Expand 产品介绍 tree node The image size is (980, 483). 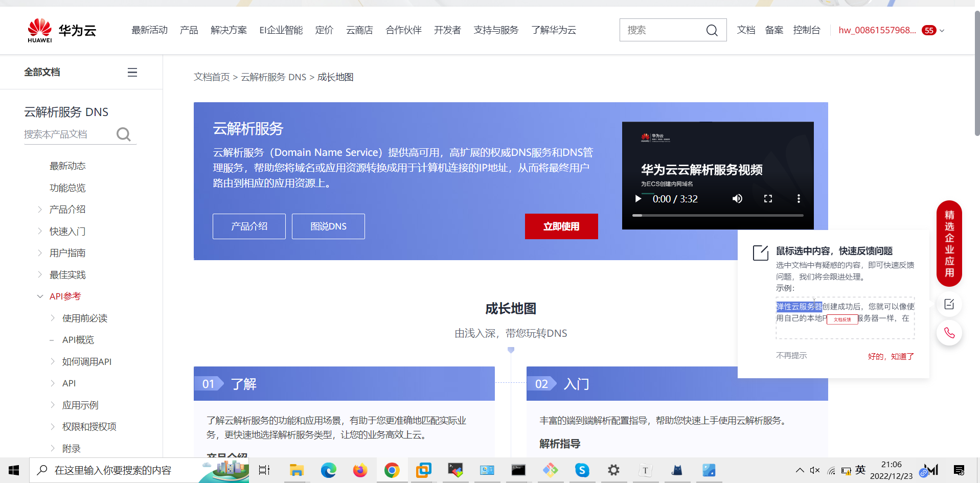tap(40, 209)
